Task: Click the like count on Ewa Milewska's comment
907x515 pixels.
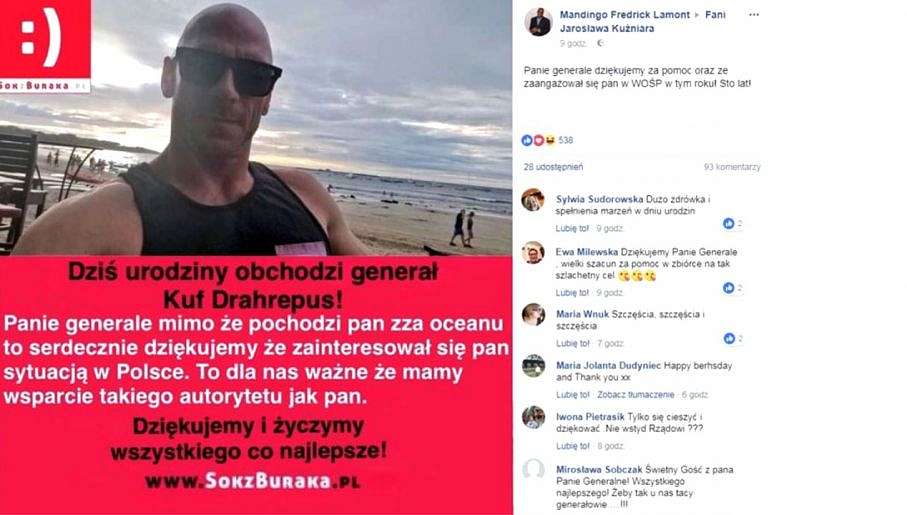Action: coord(732,288)
